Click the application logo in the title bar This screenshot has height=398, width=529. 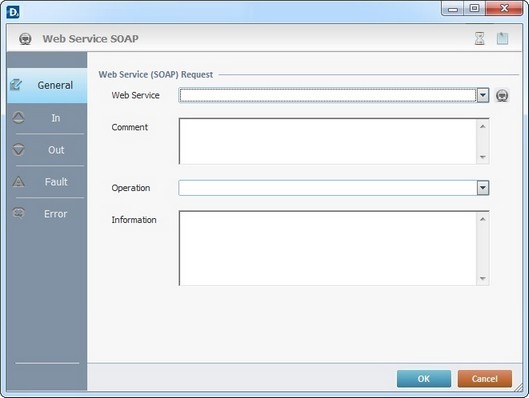[13, 12]
